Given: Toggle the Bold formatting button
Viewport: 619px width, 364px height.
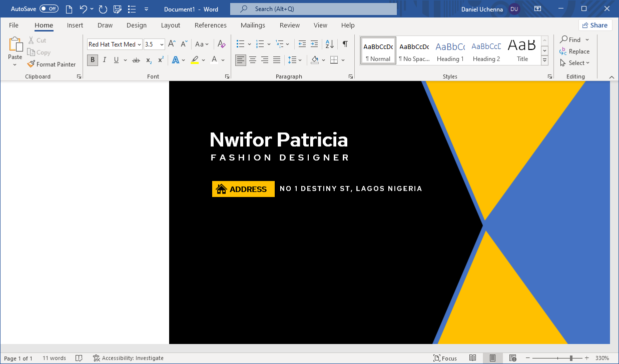Looking at the screenshot, I should click(92, 60).
